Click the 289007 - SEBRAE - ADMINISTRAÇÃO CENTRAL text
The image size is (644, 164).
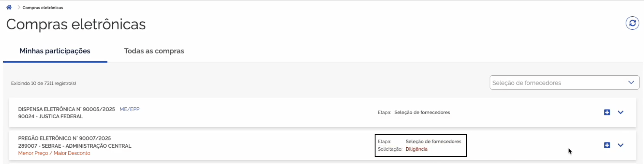click(x=75, y=146)
